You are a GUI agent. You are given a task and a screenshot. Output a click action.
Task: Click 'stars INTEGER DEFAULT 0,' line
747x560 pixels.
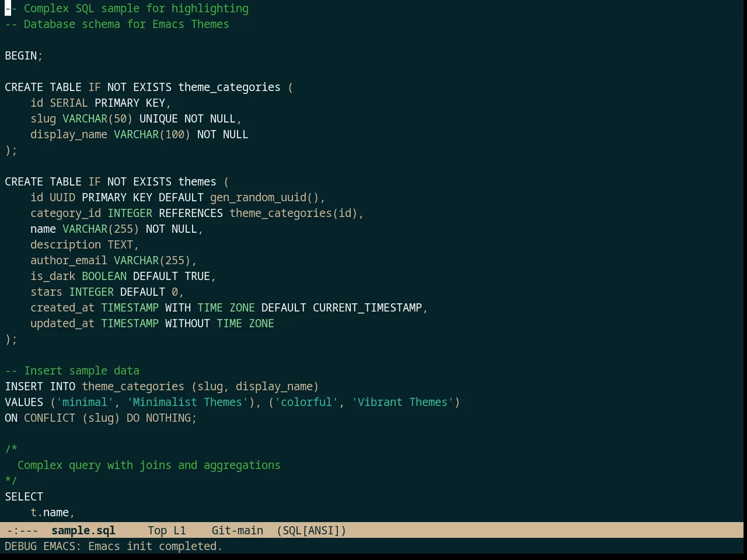(107, 292)
